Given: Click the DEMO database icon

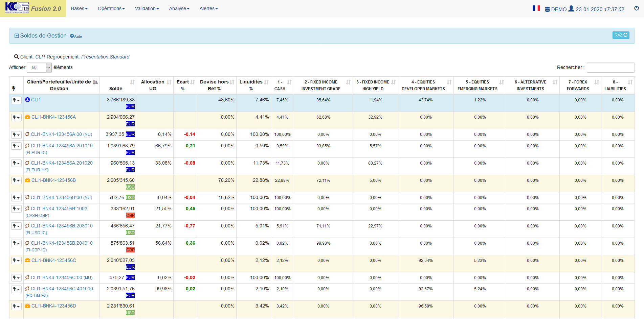Looking at the screenshot, I should click(547, 9).
